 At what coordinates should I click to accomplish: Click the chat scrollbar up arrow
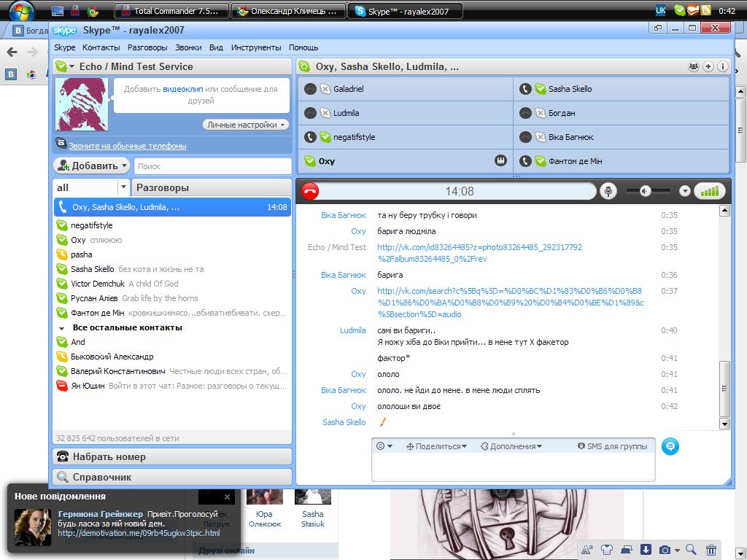coord(724,211)
